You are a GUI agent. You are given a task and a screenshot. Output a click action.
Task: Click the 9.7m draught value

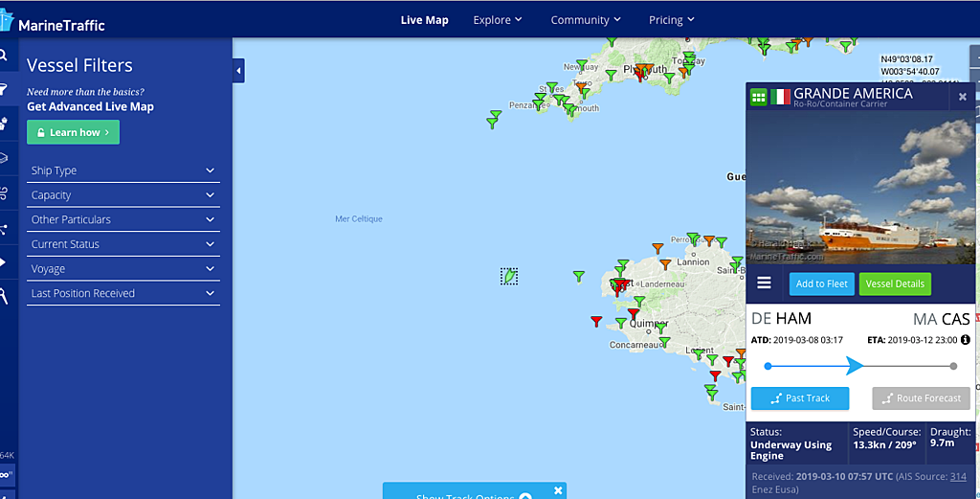942,442
